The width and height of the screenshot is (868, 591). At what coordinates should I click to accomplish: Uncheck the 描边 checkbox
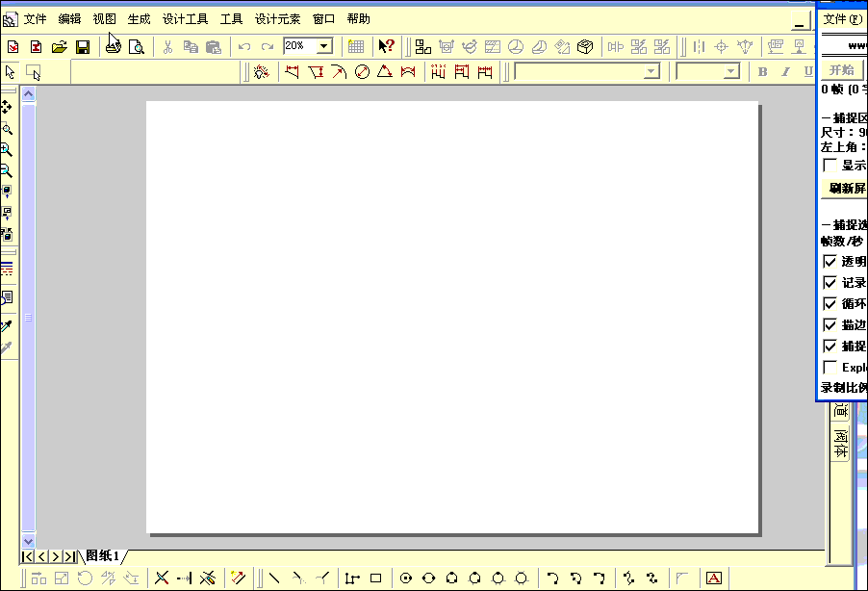830,324
